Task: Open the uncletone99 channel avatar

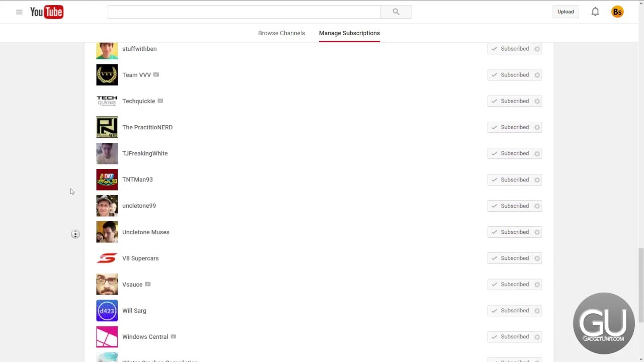Action: 107,206
